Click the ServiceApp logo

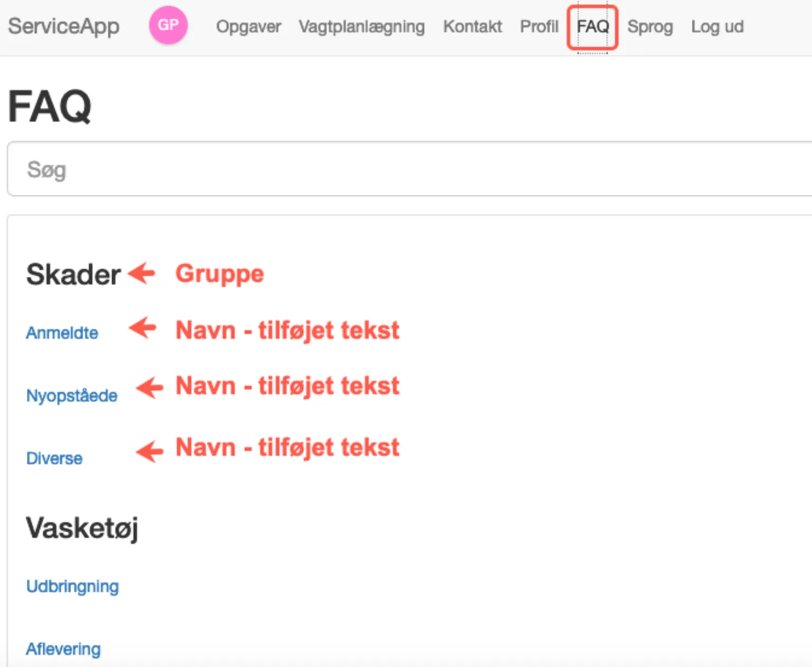point(63,26)
